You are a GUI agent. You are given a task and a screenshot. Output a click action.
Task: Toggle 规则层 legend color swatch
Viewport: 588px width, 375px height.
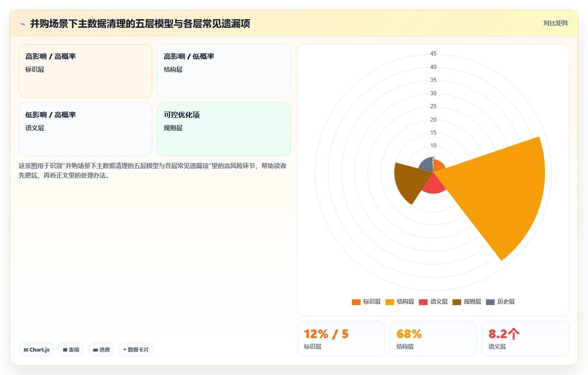457,302
